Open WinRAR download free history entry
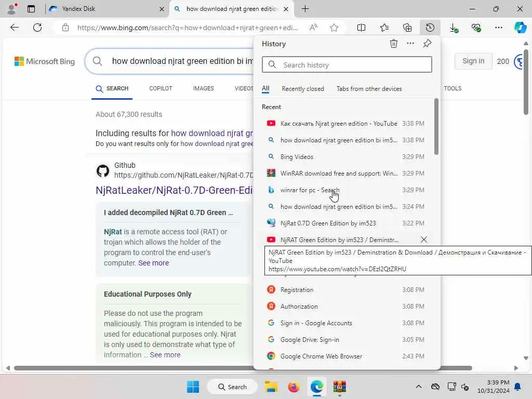This screenshot has width=532, height=399. [x=346, y=174]
